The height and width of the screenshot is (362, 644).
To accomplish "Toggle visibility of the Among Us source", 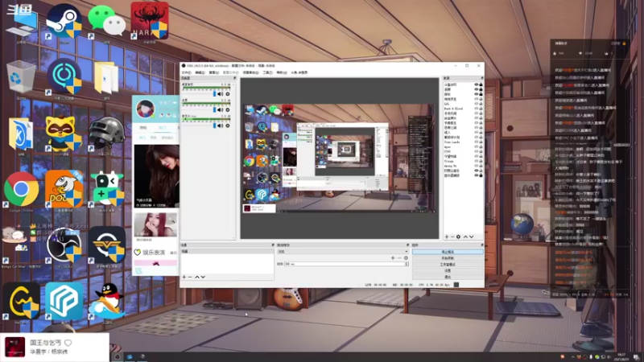I will [477, 166].
